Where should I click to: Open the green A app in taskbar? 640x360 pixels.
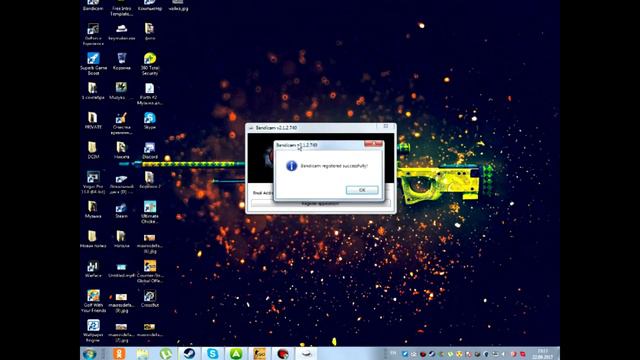coord(236,353)
